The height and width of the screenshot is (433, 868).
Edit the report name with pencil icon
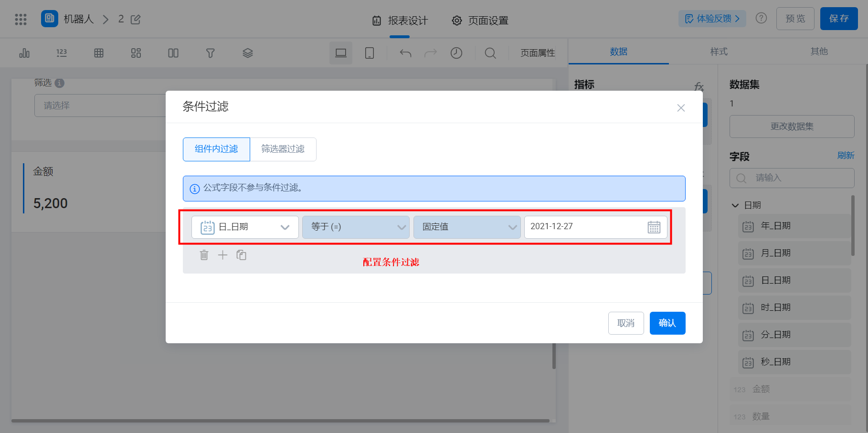(136, 20)
